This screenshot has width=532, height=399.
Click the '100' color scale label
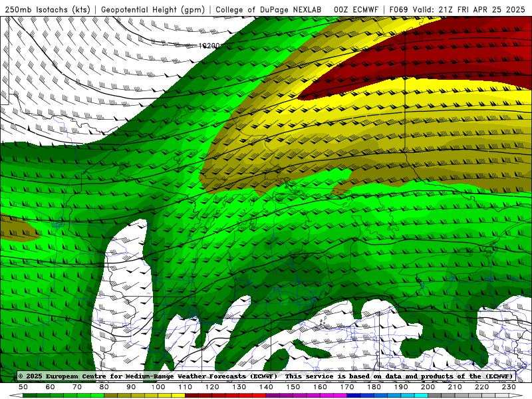pos(158,387)
